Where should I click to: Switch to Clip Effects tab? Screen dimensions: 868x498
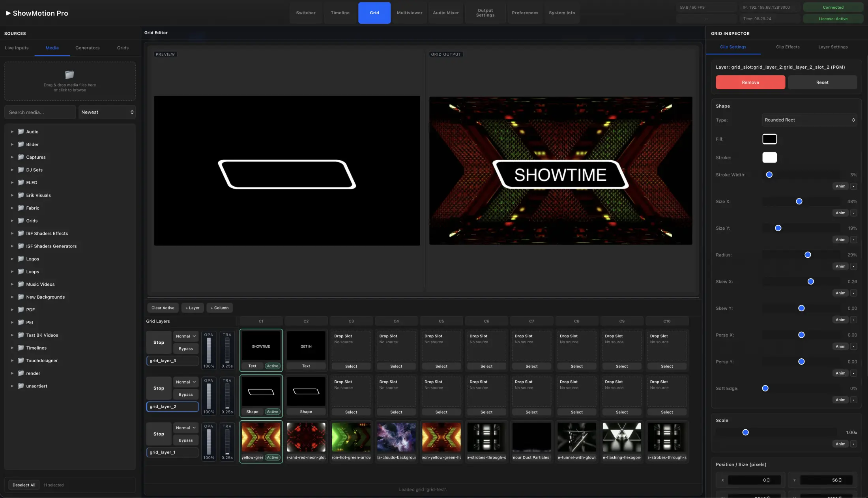[x=788, y=47]
